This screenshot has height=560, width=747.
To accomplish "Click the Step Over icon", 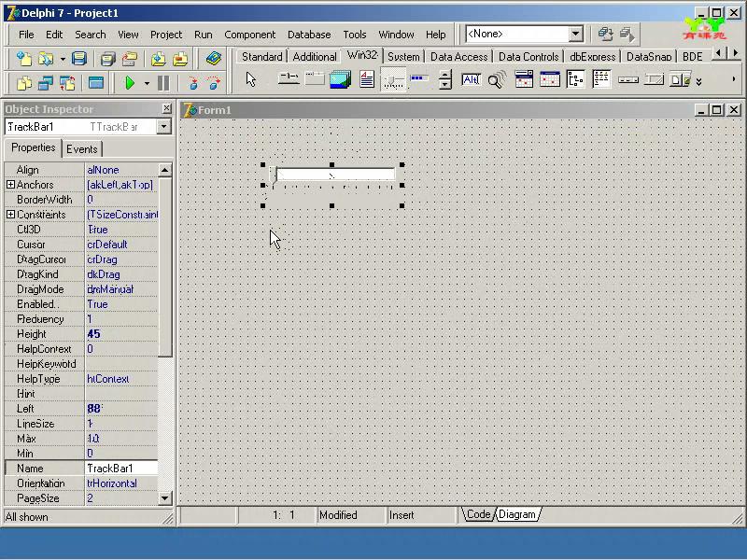I will tap(215, 83).
